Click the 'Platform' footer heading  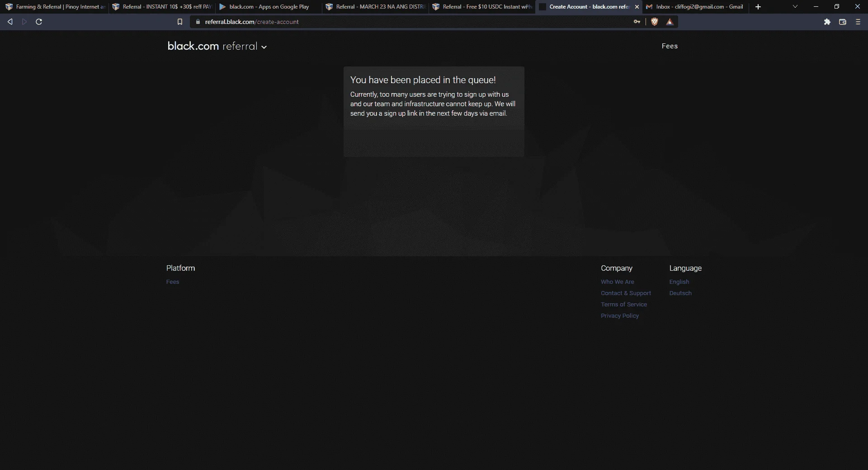pyautogui.click(x=181, y=268)
